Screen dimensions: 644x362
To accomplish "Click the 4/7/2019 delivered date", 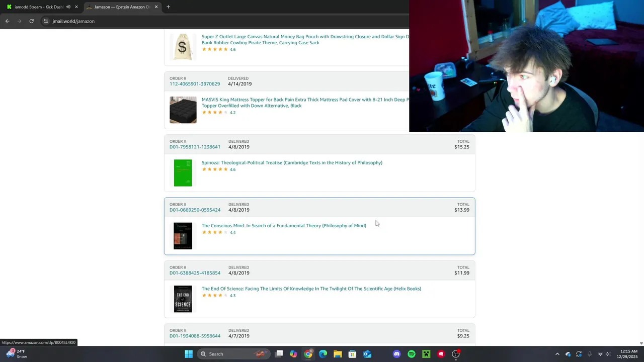I will (239, 336).
